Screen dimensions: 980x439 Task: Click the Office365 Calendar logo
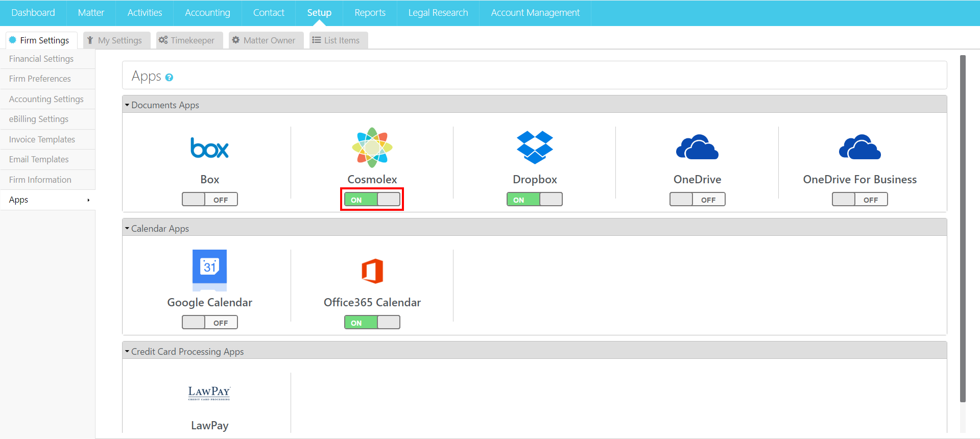click(372, 271)
